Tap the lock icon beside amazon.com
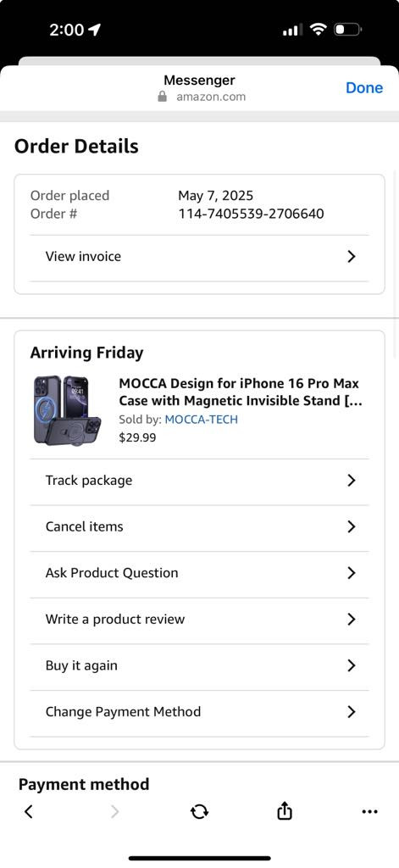The width and height of the screenshot is (399, 868). tap(162, 97)
